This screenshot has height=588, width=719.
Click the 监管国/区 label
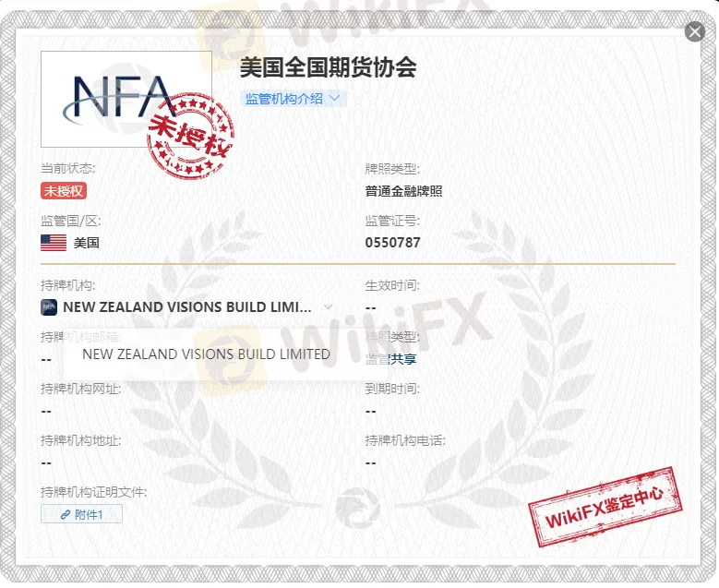(x=71, y=221)
